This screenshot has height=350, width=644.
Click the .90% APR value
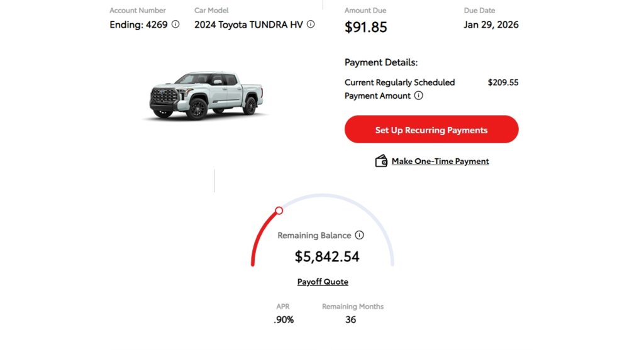coord(284,320)
